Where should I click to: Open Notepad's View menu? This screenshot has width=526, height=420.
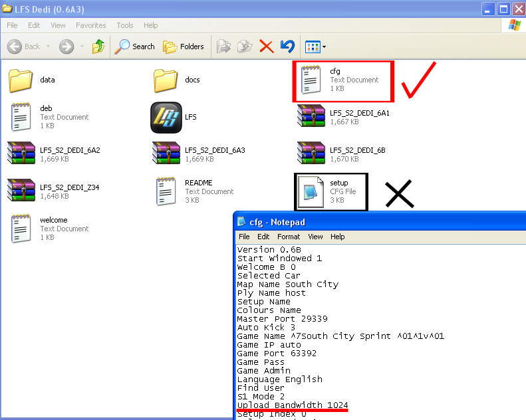click(x=315, y=237)
